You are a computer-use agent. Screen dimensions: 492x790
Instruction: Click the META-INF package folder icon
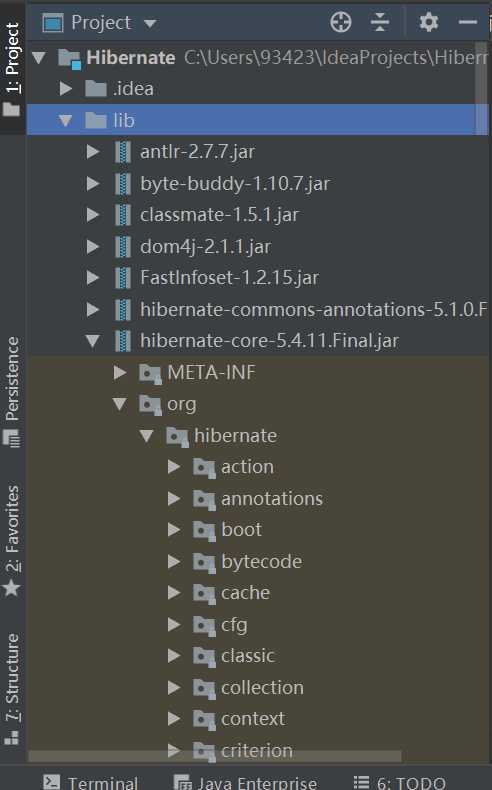coord(150,373)
